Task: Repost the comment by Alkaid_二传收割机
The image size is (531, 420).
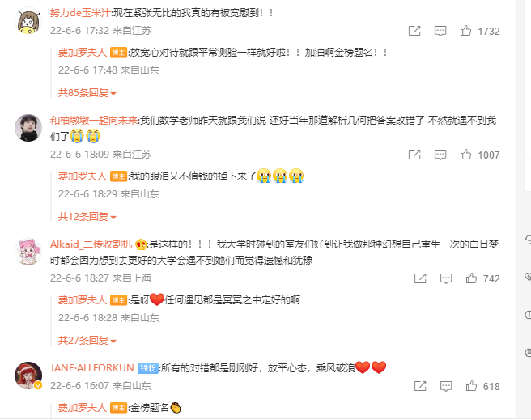Action: (420, 278)
